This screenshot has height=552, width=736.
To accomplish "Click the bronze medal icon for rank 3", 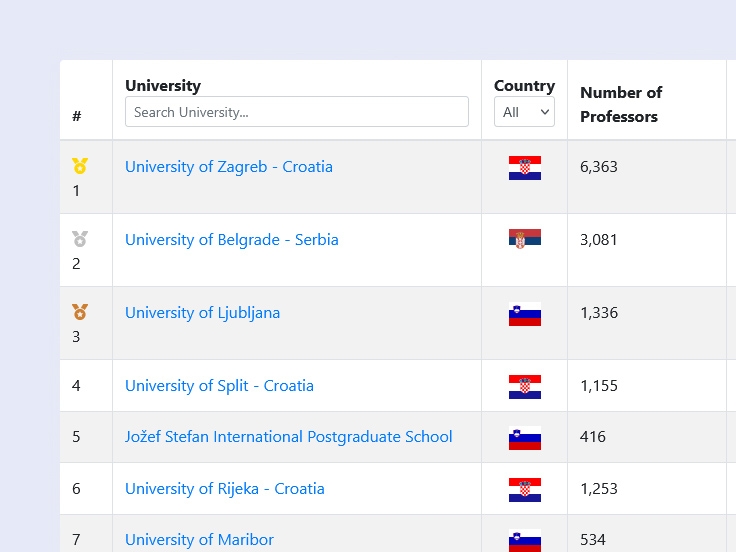I will tap(80, 312).
